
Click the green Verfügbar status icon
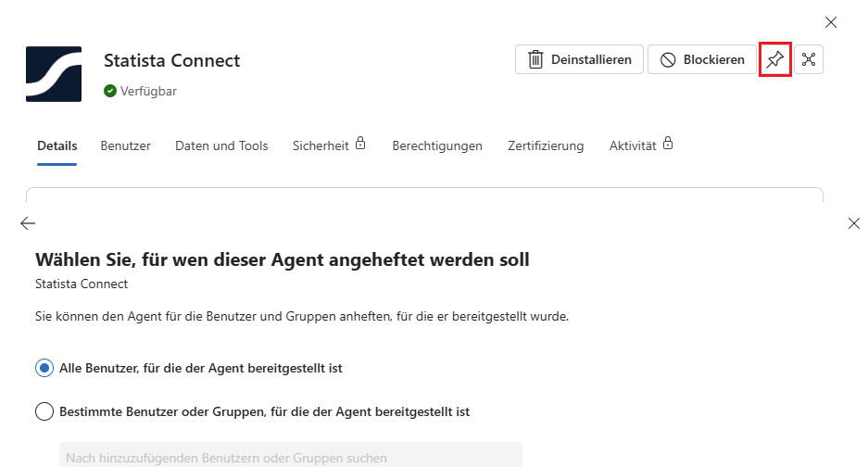(x=110, y=91)
